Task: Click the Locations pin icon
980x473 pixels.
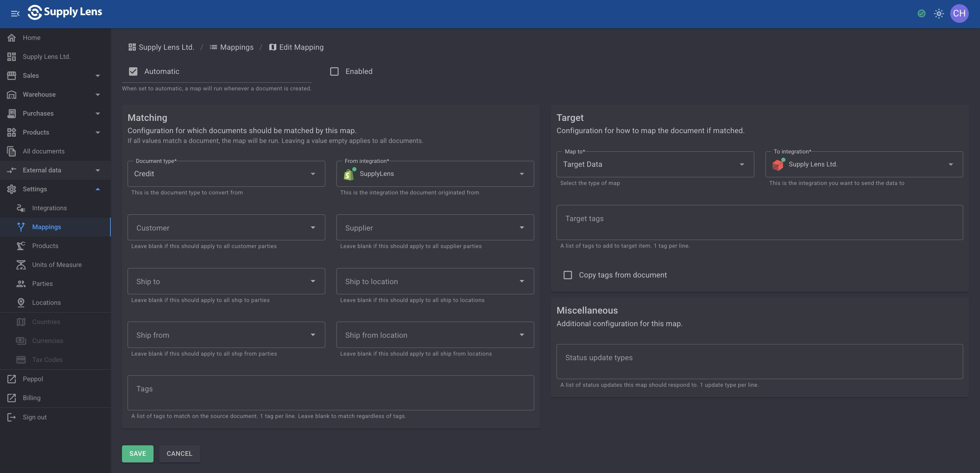Action: click(21, 303)
